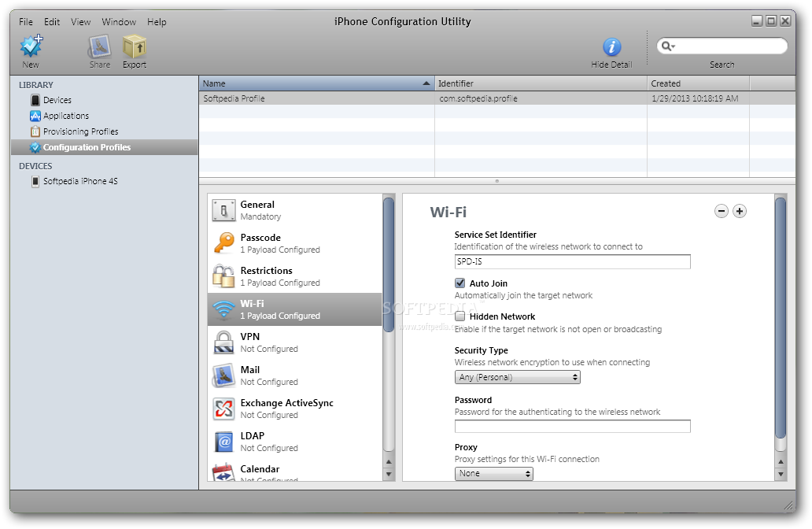812x529 pixels.
Task: Uncheck the Auto Join checkbox
Action: [460, 283]
